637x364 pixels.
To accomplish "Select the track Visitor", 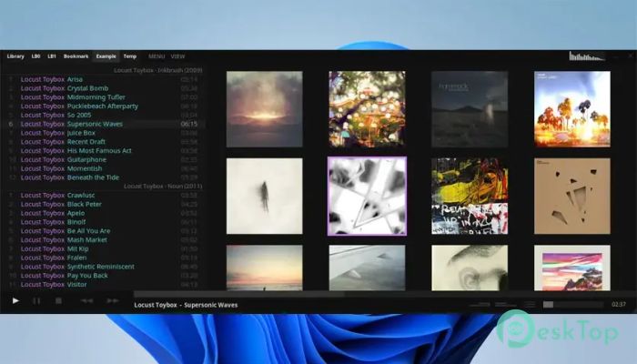I will pyautogui.click(x=104, y=285).
